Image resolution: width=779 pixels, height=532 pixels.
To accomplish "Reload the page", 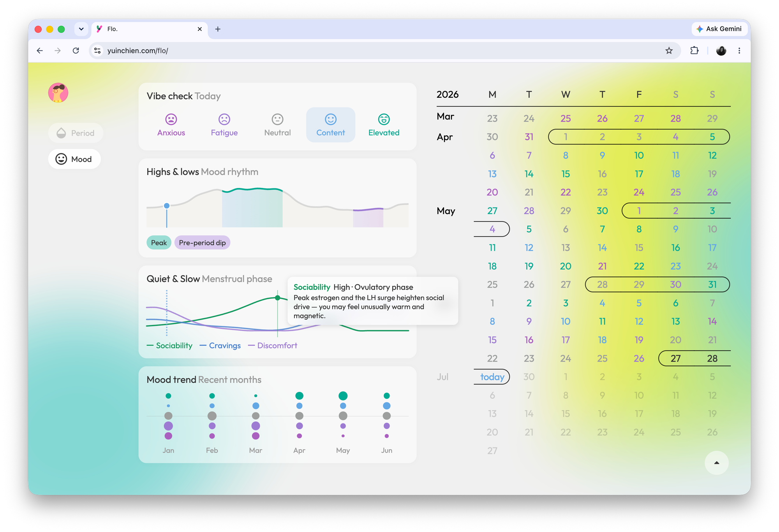I will pos(76,51).
